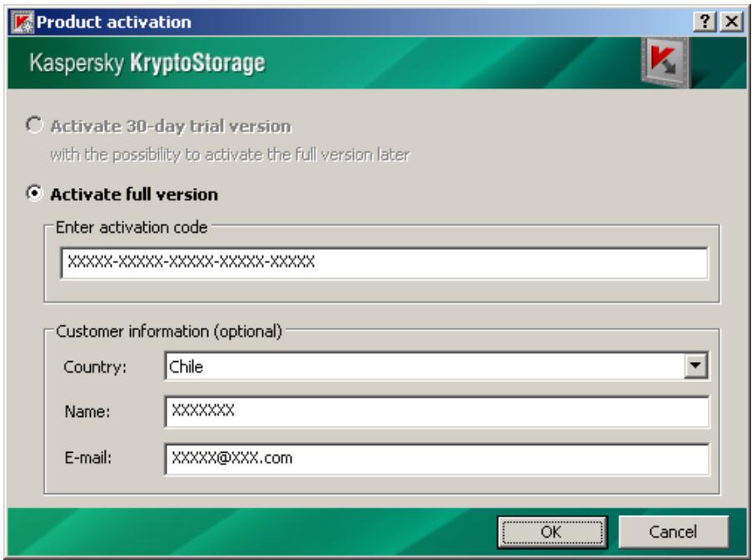Click the Kaspersky title bar icon
The height and width of the screenshot is (560, 752).
pos(22,22)
